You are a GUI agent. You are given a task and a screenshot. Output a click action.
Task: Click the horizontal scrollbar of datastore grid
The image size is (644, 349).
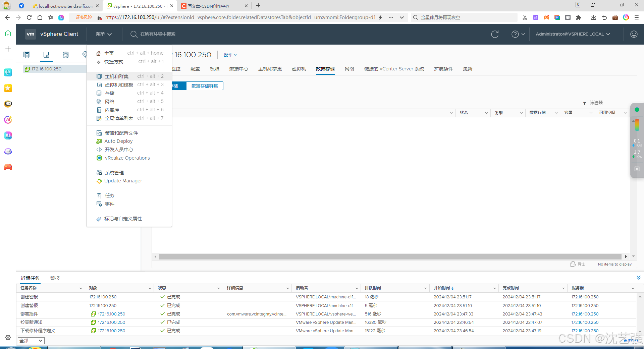pyautogui.click(x=390, y=257)
